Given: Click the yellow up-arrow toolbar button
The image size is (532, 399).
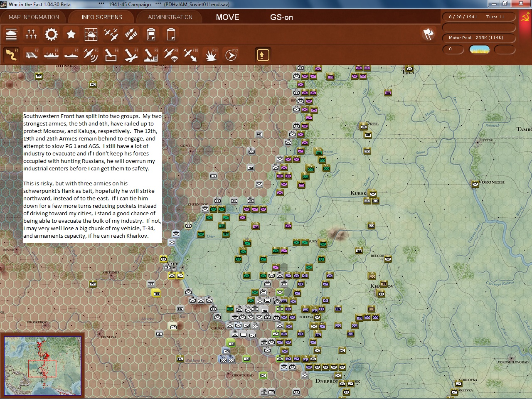Looking at the screenshot, I should click(x=263, y=54).
